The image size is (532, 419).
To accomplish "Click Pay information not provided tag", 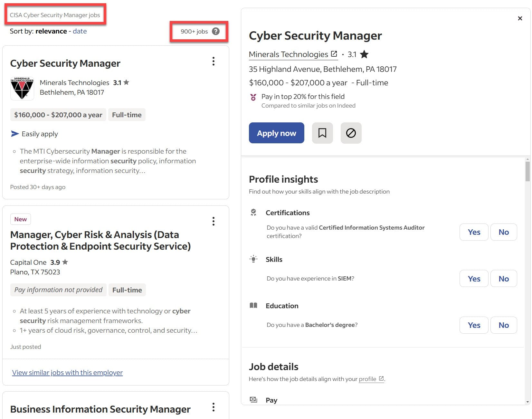I will coord(58,290).
